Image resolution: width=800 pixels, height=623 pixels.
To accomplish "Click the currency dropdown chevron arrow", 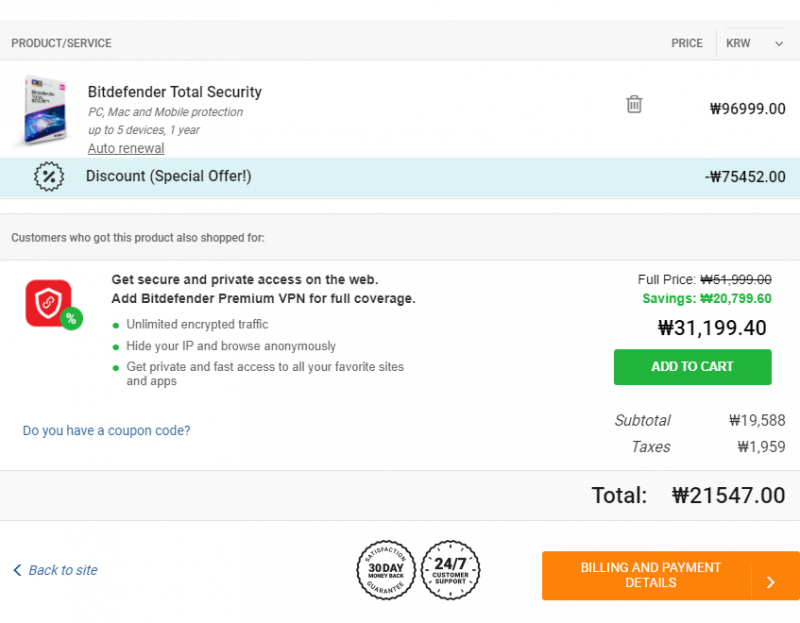I will pyautogui.click(x=779, y=44).
